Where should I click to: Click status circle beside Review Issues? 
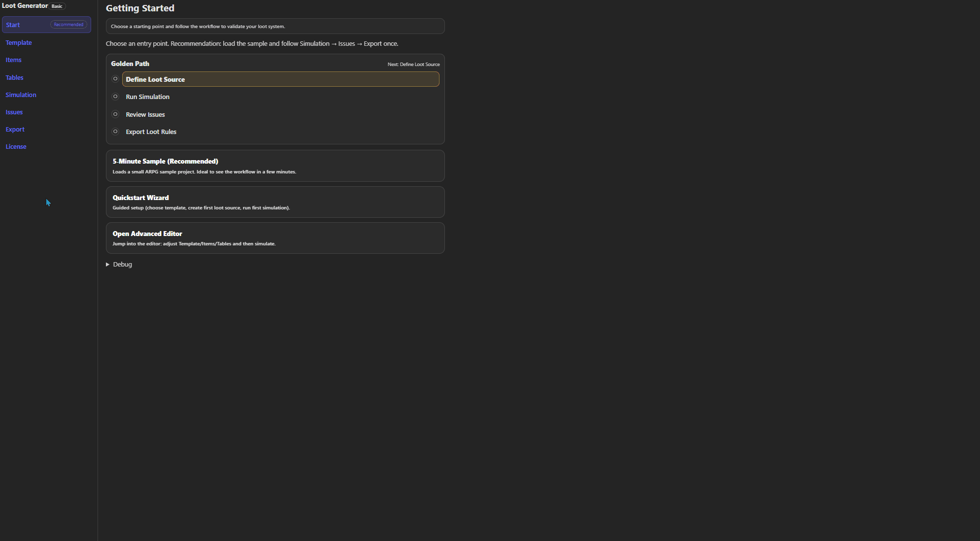click(x=115, y=114)
